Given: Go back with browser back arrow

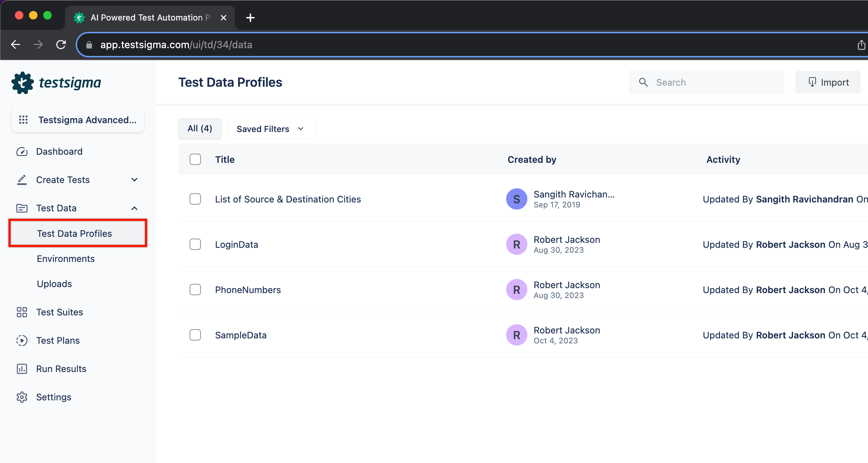Looking at the screenshot, I should pos(16,45).
